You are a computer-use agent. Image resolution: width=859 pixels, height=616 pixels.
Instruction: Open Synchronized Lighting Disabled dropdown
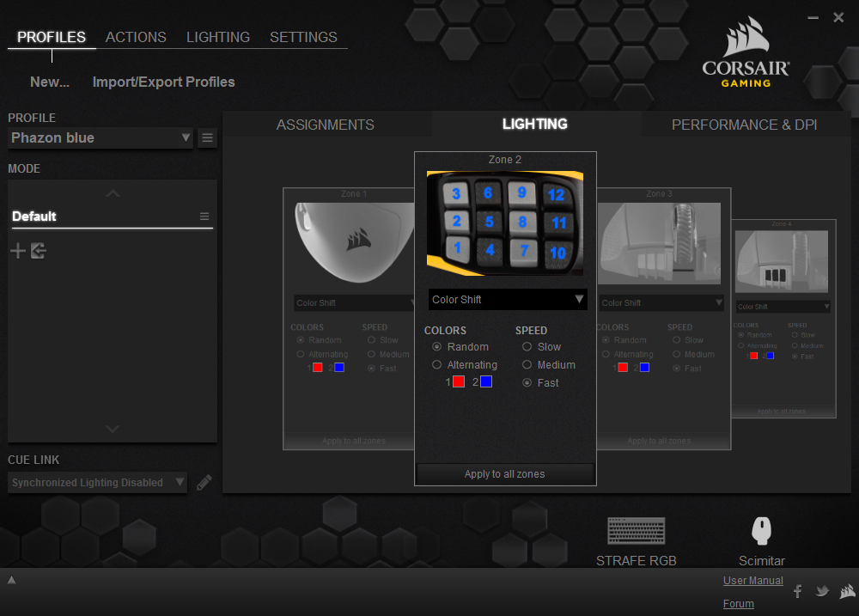(97, 482)
